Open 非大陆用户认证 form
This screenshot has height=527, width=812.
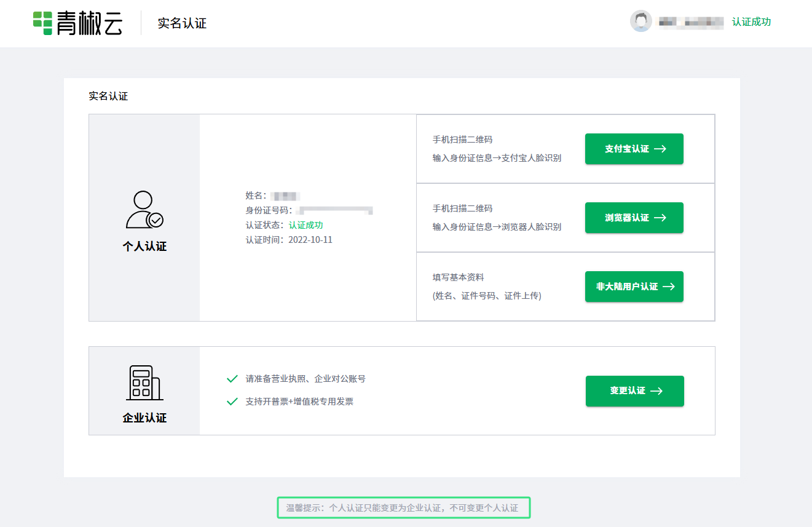(x=634, y=287)
